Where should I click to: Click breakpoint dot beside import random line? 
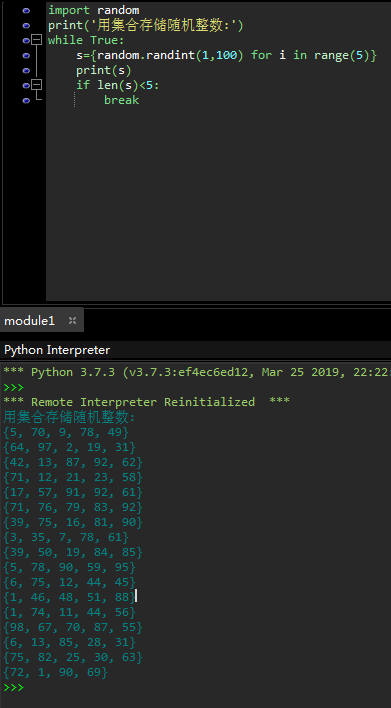point(26,10)
